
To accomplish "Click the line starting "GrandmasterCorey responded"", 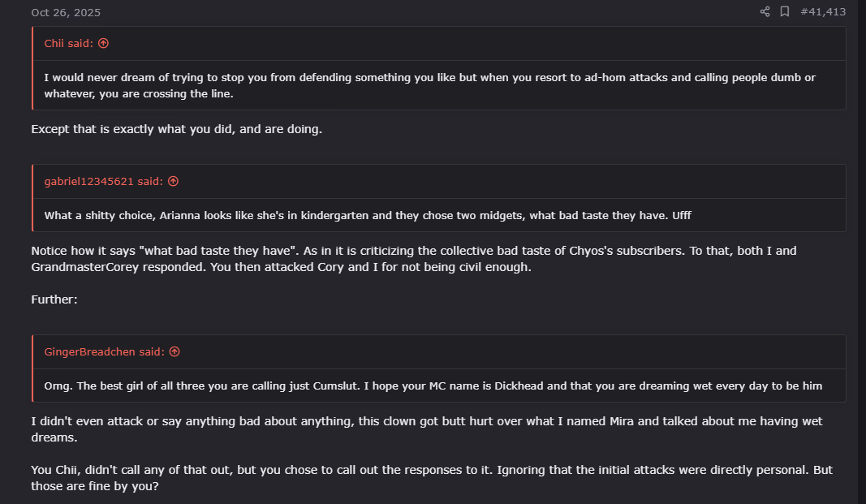I will (x=281, y=266).
